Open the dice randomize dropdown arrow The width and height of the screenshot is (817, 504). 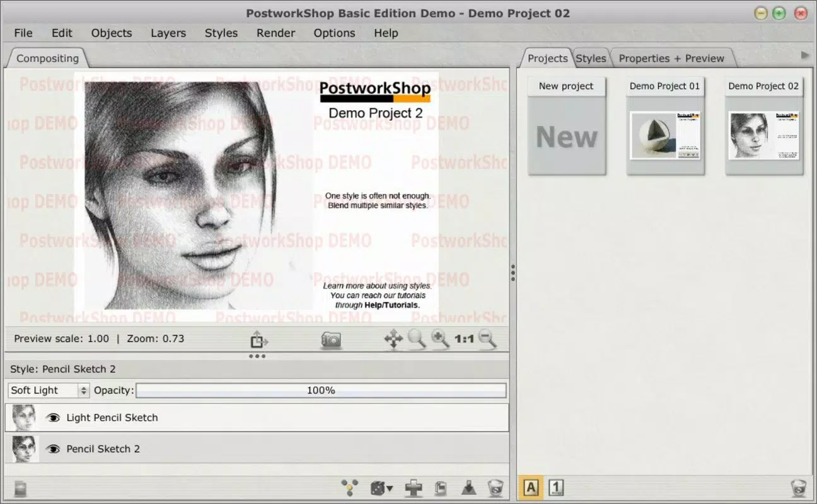pos(390,488)
